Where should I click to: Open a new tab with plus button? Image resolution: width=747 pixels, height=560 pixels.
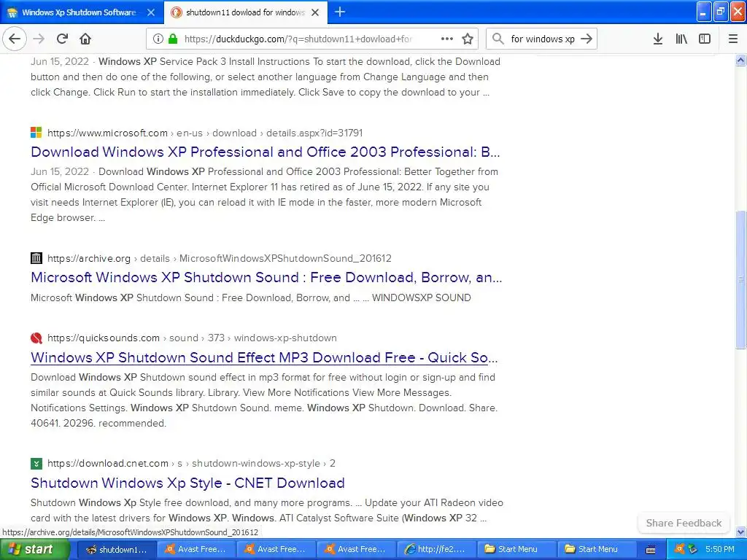tap(340, 12)
